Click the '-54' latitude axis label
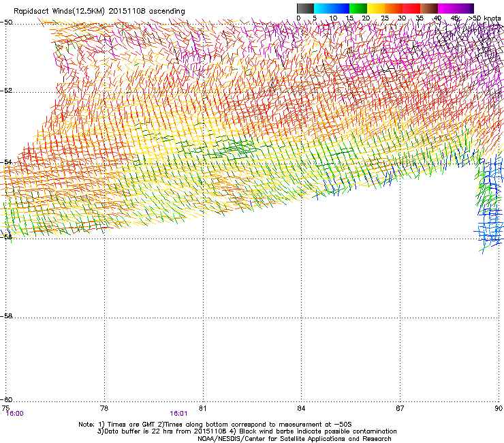Screen dimensions: 504x443 [6, 162]
